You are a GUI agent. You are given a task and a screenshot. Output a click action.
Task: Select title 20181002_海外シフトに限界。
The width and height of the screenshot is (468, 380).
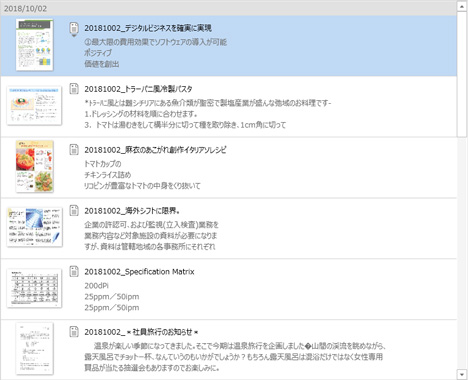pyautogui.click(x=132, y=211)
